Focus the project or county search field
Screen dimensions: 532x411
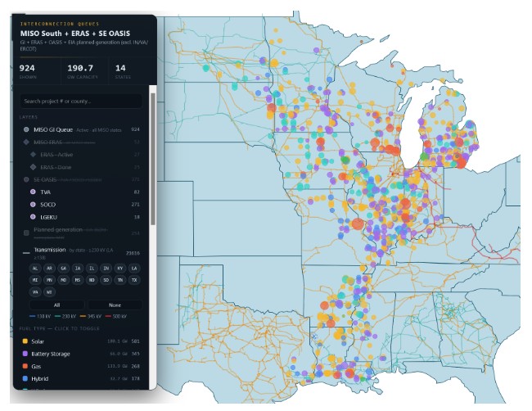pos(81,102)
